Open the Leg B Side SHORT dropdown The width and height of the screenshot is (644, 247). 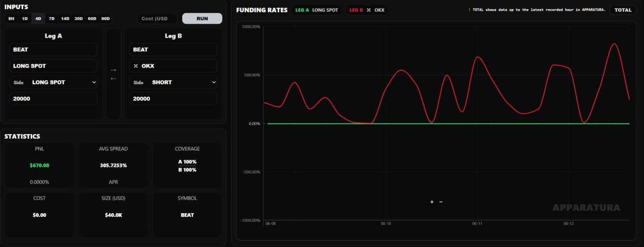tap(173, 82)
